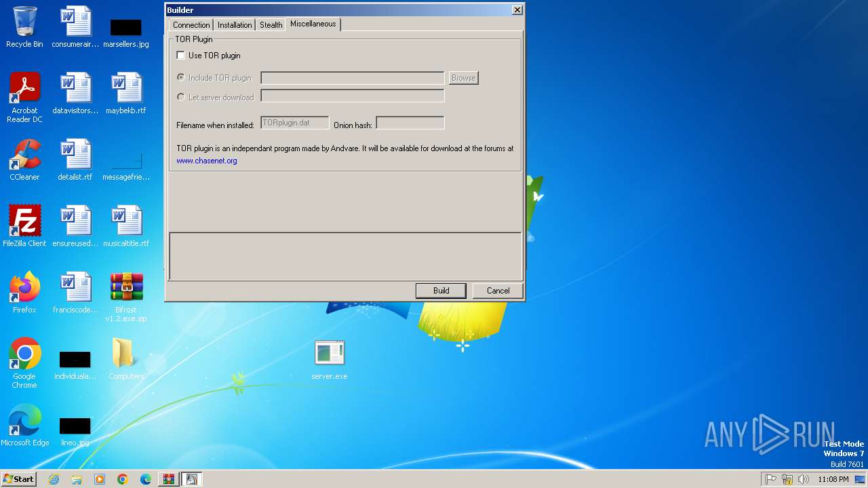Click Builder app taskbar button
Screen dimensions: 868x488
point(192,479)
